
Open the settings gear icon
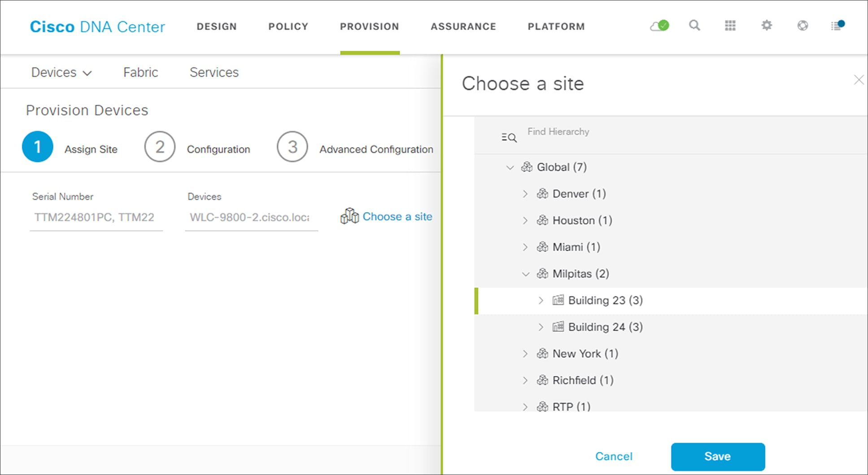[767, 26]
